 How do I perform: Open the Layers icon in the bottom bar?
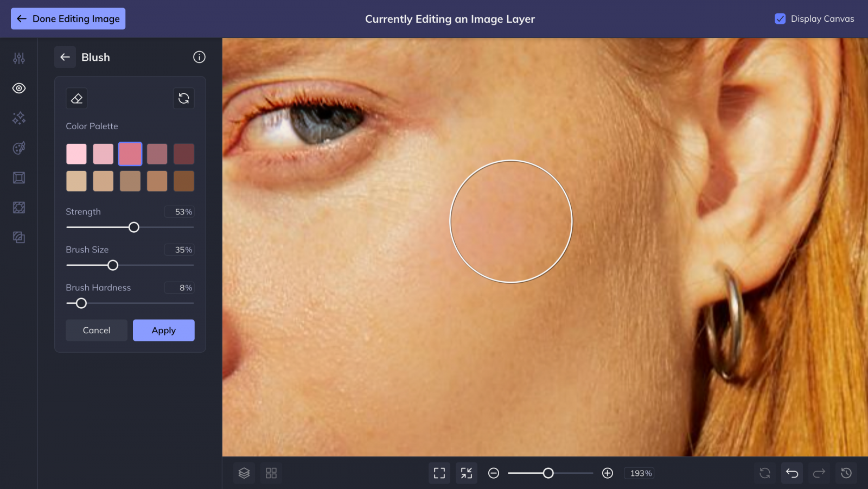coord(244,473)
